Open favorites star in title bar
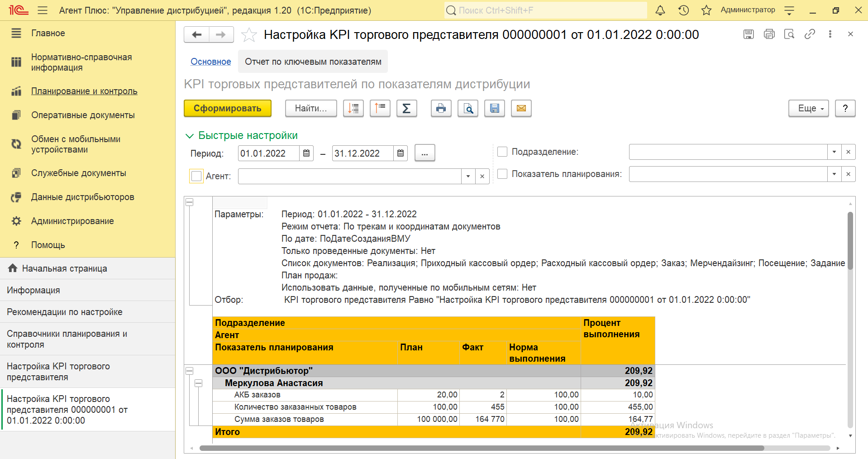 click(x=706, y=10)
